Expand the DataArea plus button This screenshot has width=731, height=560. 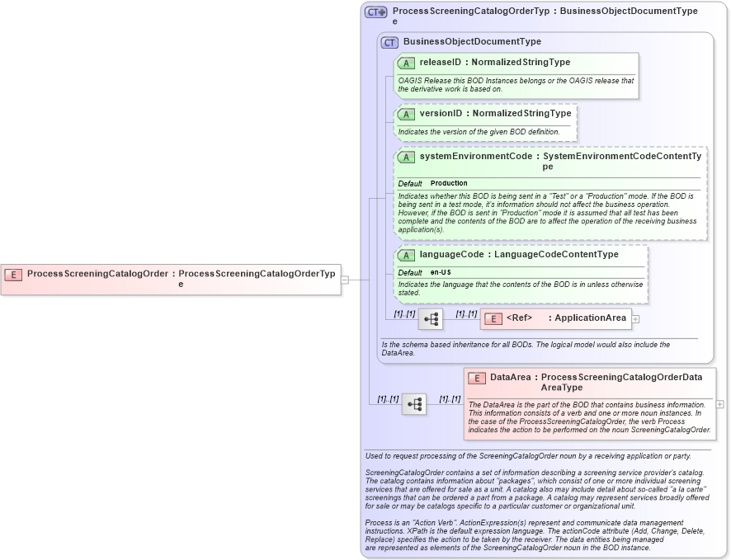(x=719, y=404)
